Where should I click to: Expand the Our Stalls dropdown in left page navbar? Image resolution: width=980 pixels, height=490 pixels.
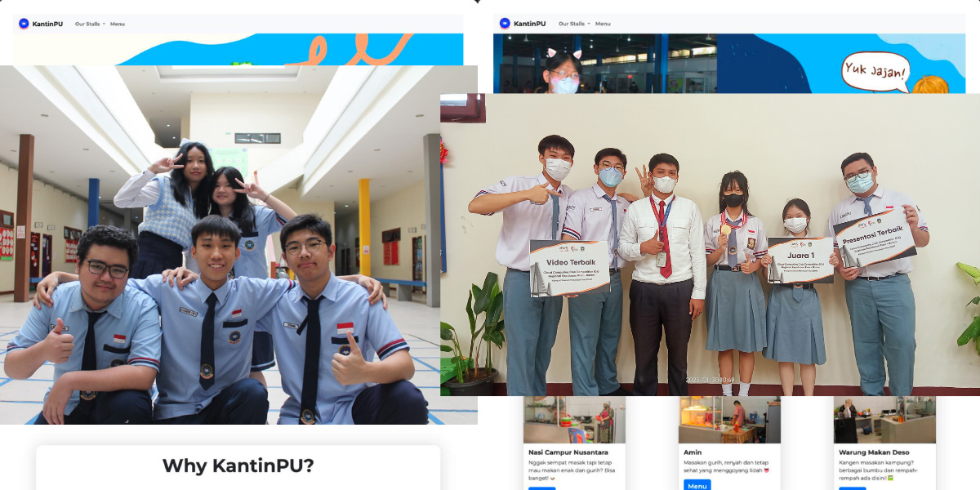coord(90,24)
